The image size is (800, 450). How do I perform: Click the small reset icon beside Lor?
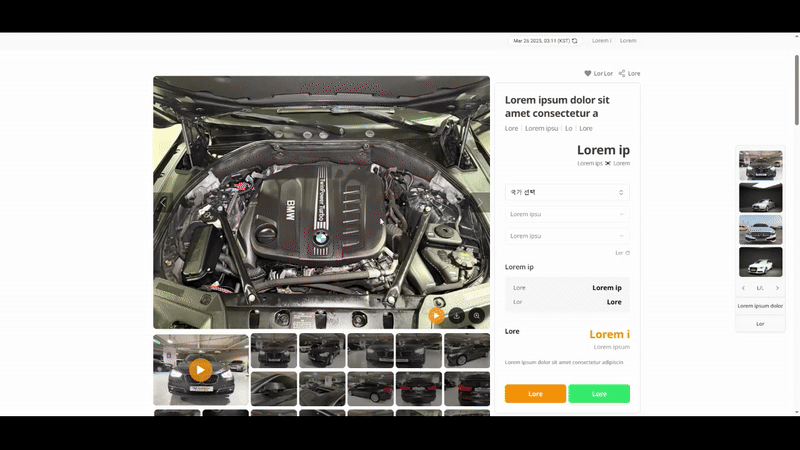coord(628,253)
